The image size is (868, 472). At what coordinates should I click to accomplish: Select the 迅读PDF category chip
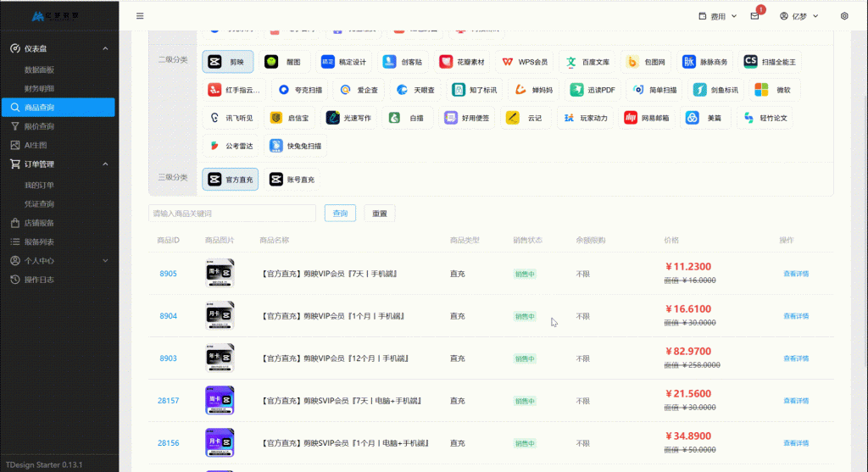(593, 90)
